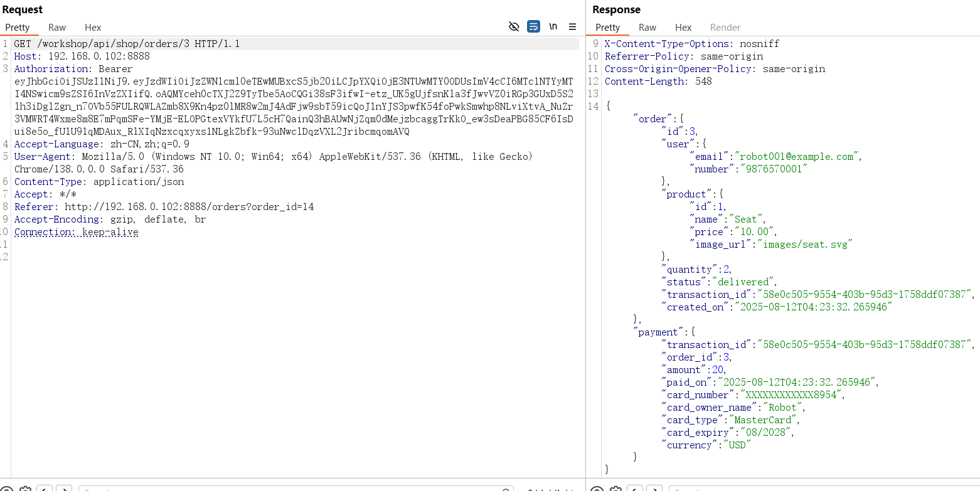Viewport: 980px width, 491px height.
Task: Click the paid_on timestamp value
Action: (796, 383)
